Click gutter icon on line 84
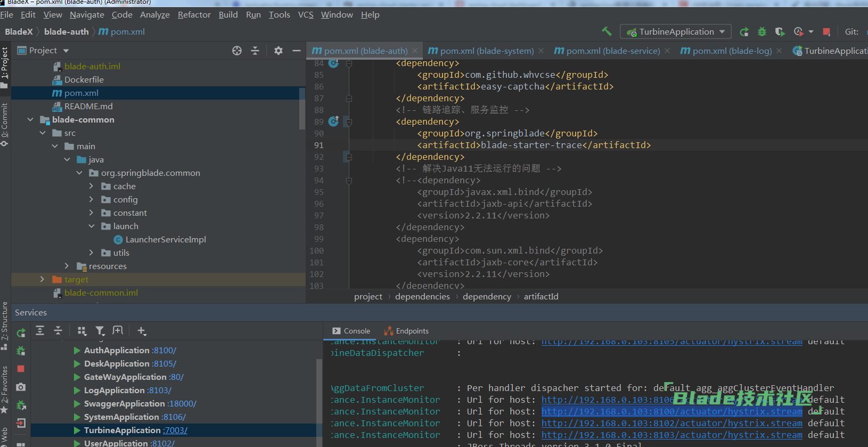 (333, 63)
